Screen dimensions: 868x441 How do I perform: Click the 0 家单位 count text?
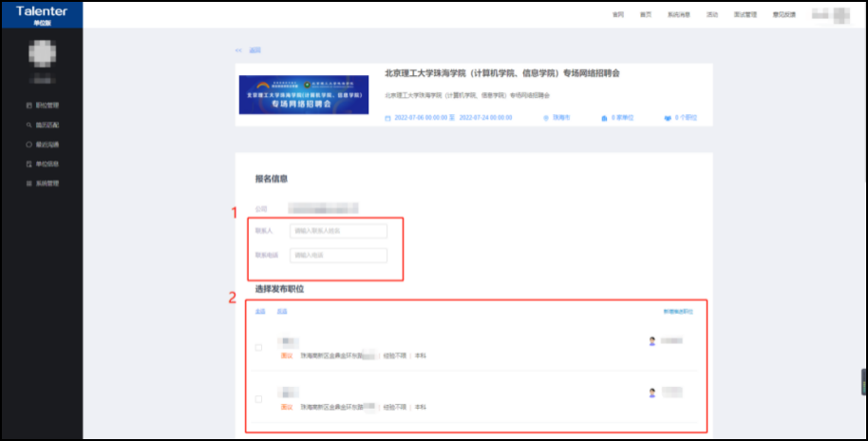pos(623,118)
